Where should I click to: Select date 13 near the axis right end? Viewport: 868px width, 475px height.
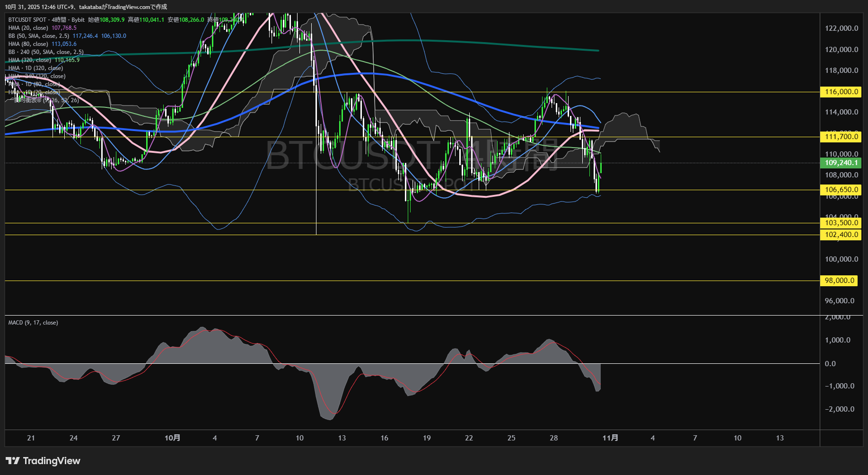tap(780, 438)
